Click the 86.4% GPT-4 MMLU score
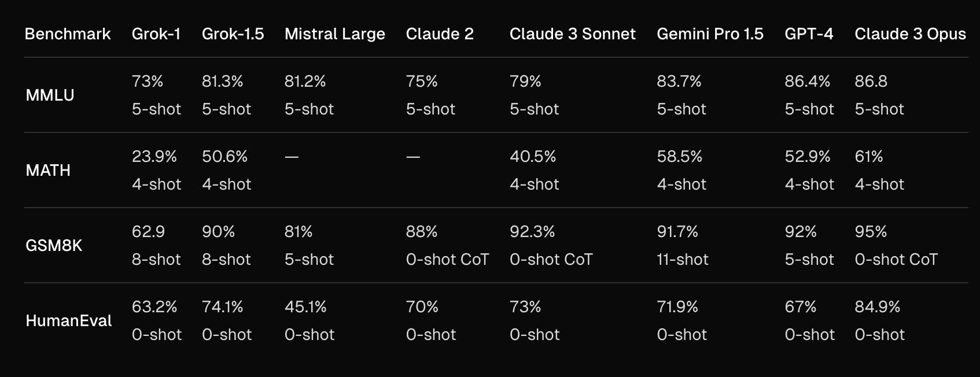Image resolution: width=980 pixels, height=377 pixels. (807, 82)
